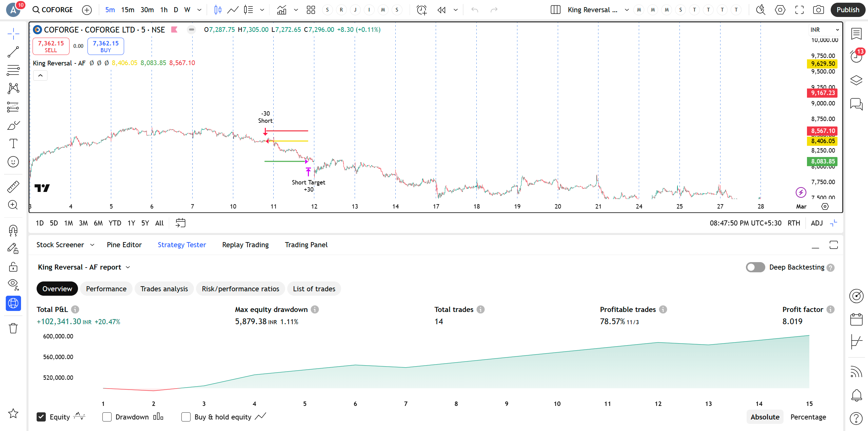Screen dimensions: 868x431
Task: Uncheck the Equity checkbox
Action: tap(41, 417)
